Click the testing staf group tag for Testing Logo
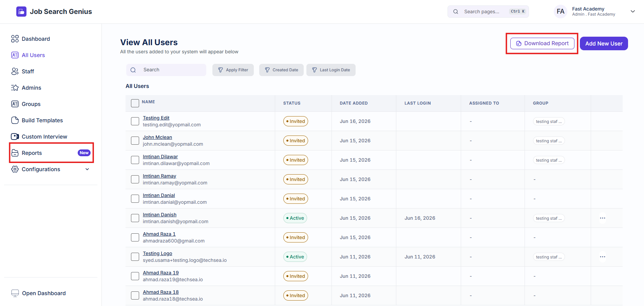Image resolution: width=644 pixels, height=306 pixels. (x=549, y=257)
